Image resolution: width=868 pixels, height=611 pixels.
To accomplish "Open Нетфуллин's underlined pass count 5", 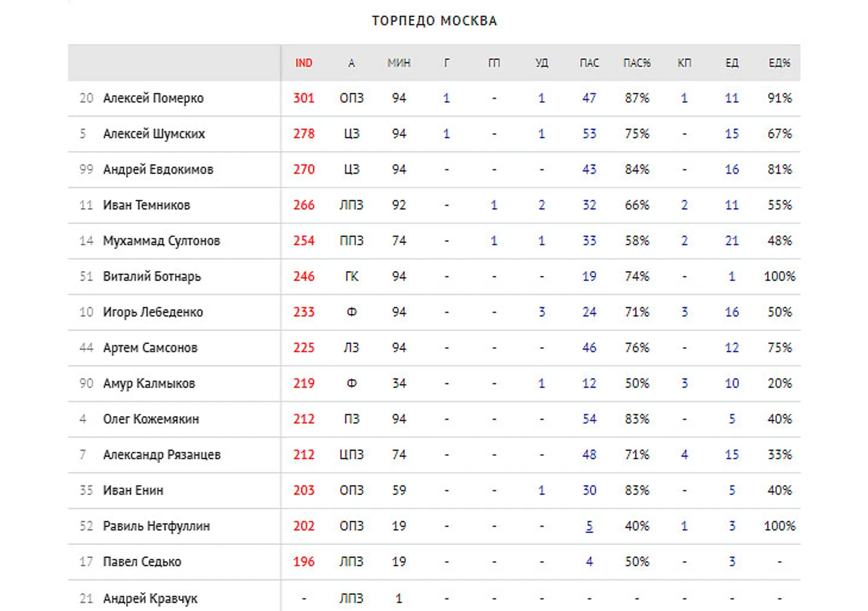I will coord(589,526).
